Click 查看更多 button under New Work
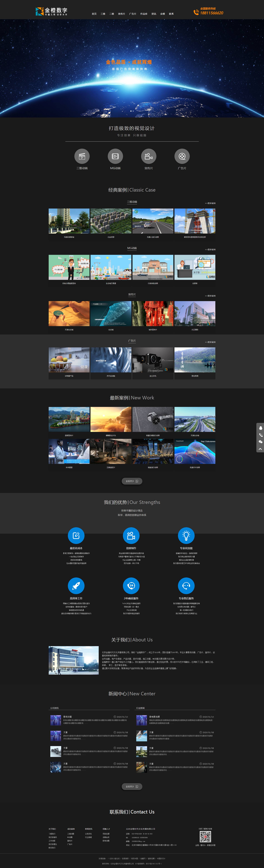Screen dimensions: 264x868 [132, 481]
